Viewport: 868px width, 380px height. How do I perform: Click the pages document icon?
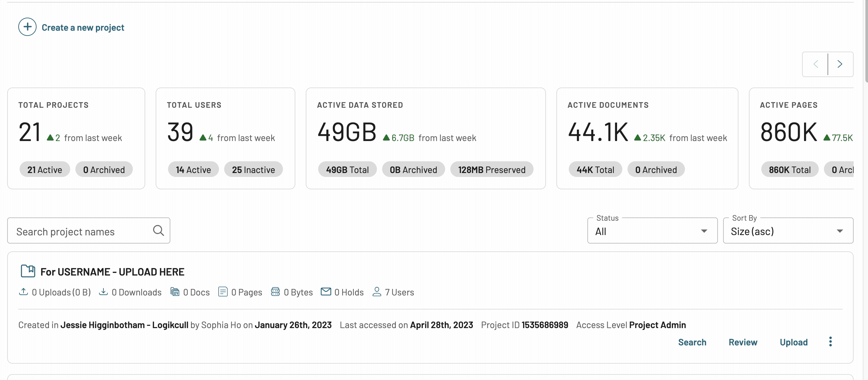223,292
